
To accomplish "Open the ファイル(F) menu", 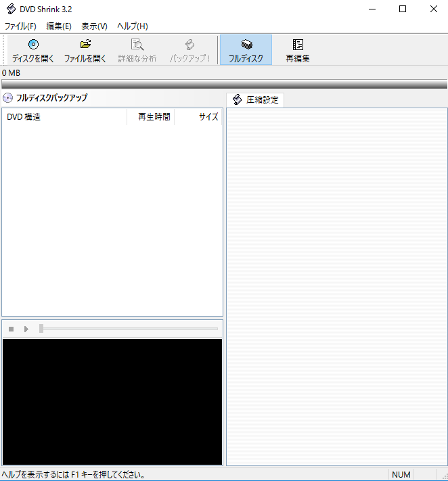I will click(20, 26).
